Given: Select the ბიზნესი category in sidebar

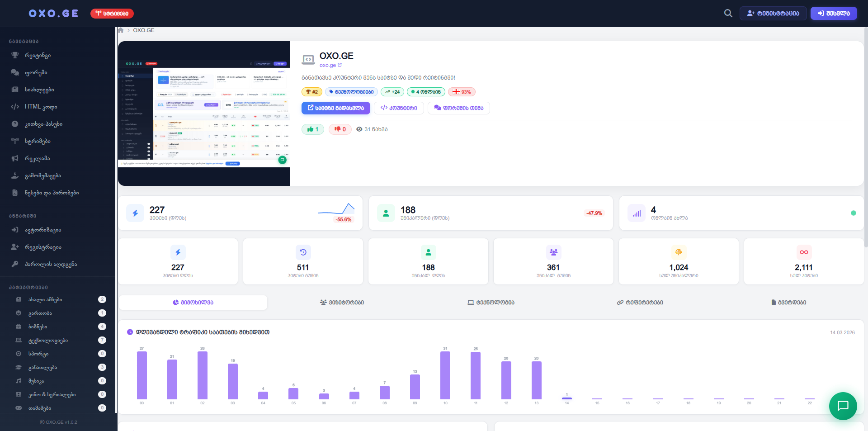Looking at the screenshot, I should [x=38, y=327].
